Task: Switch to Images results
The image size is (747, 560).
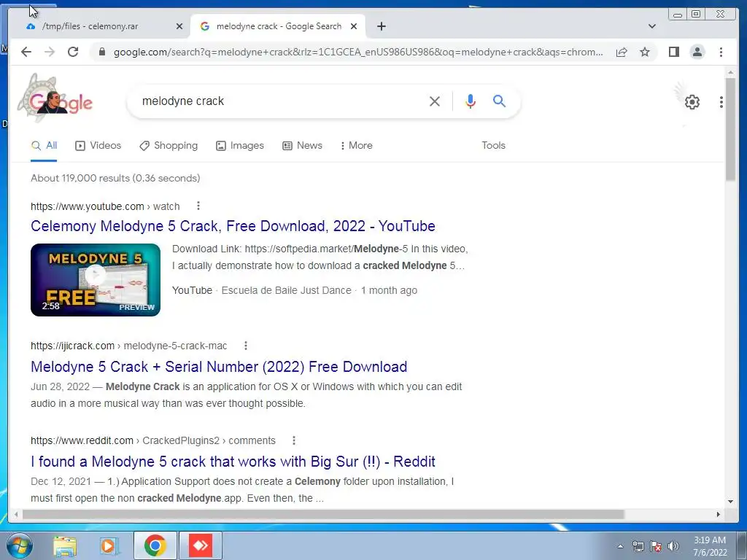Action: click(x=239, y=146)
